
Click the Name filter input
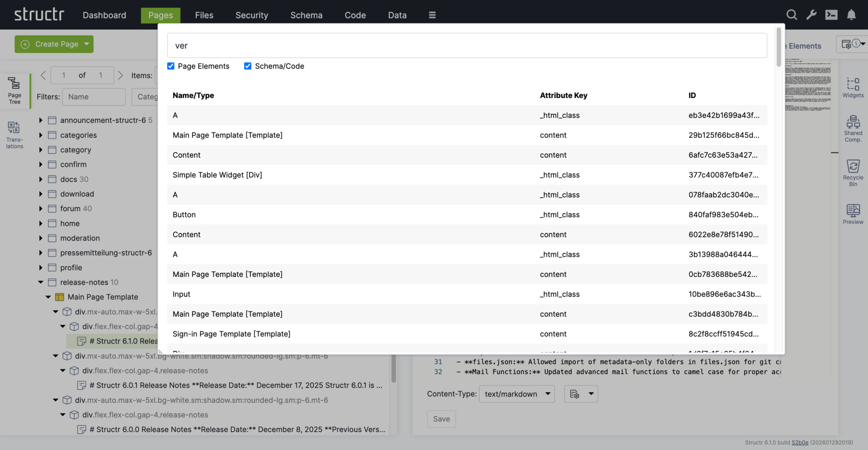pyautogui.click(x=94, y=97)
